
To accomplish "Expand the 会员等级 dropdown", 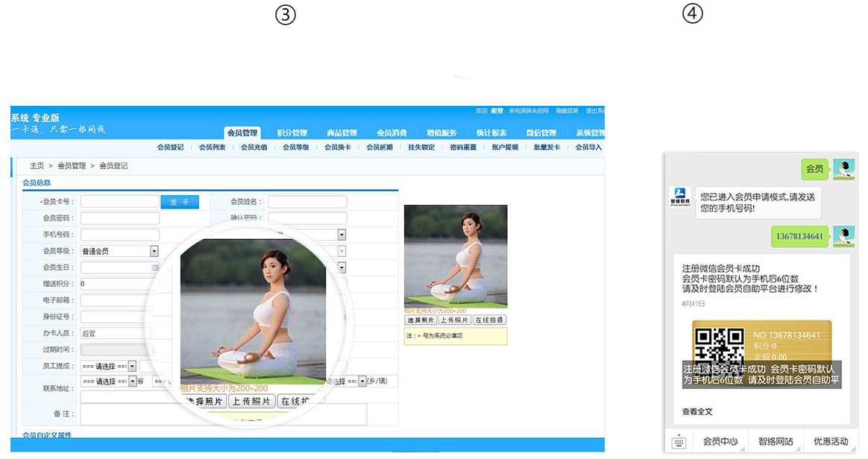I will click(x=154, y=251).
